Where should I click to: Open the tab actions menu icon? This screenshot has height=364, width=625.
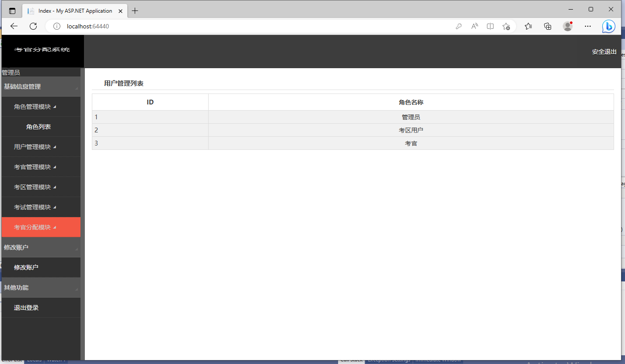coord(12,11)
